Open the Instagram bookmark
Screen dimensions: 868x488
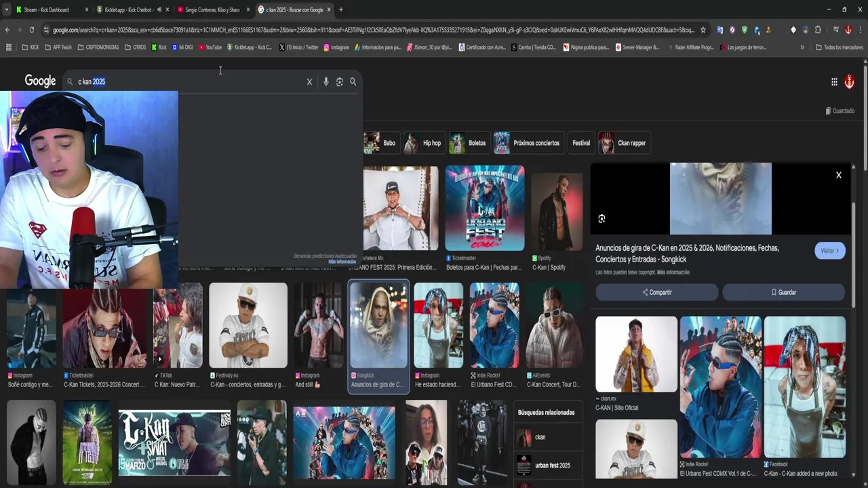click(x=336, y=47)
